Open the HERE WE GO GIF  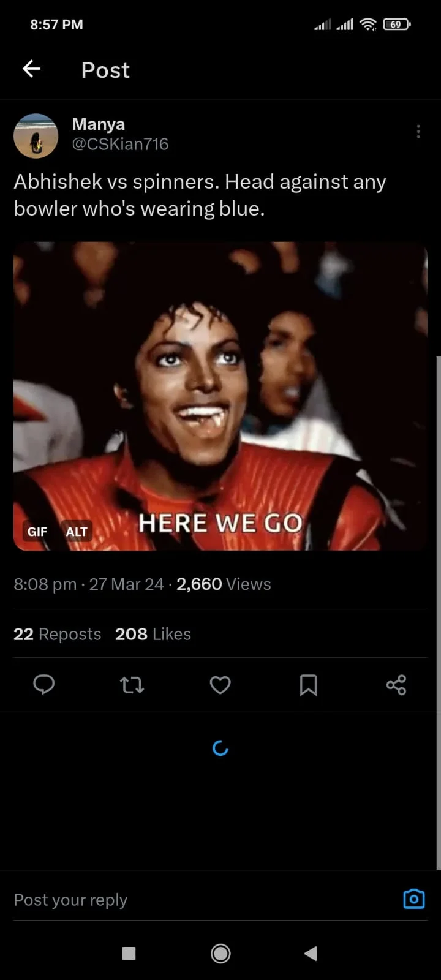coord(220,396)
